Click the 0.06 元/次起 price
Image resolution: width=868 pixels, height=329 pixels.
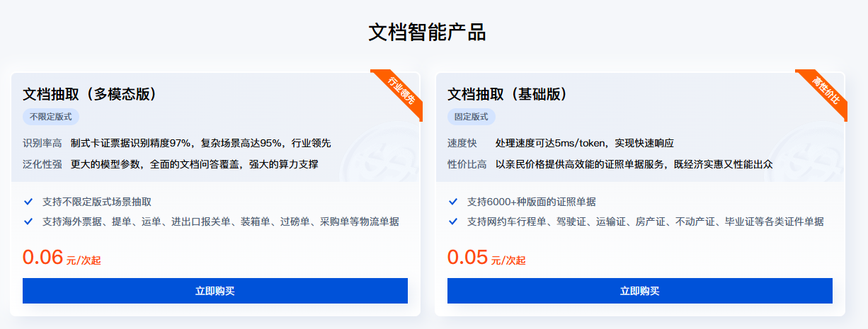click(62, 258)
